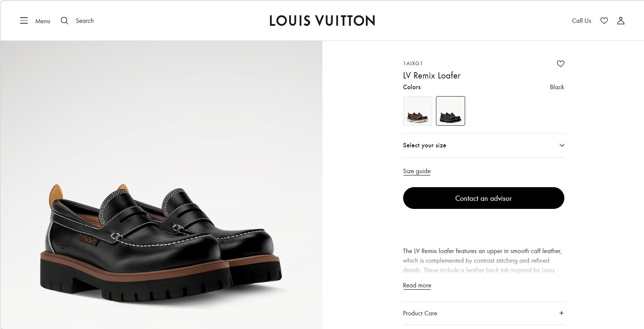Click the plus icon beside Product Care

pos(561,313)
